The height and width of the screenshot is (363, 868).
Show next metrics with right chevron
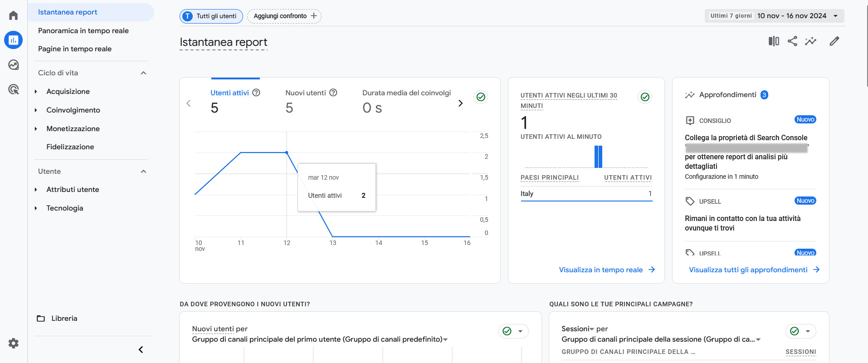pyautogui.click(x=460, y=103)
